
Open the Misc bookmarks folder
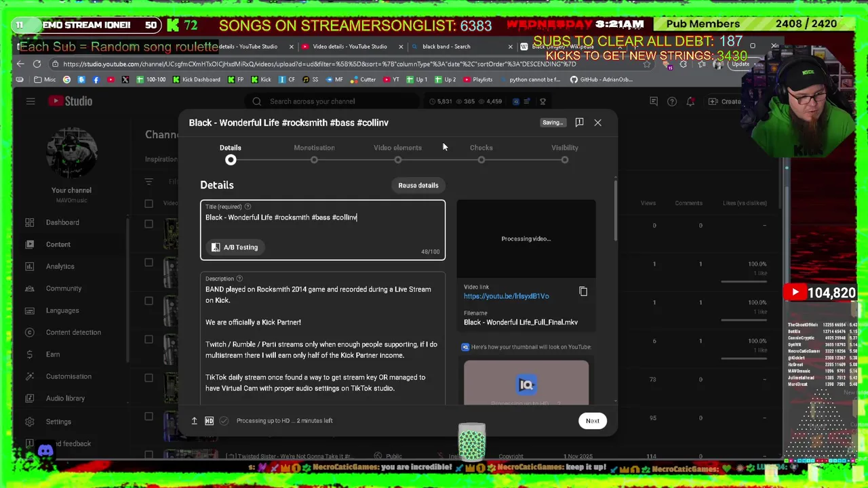[44, 80]
